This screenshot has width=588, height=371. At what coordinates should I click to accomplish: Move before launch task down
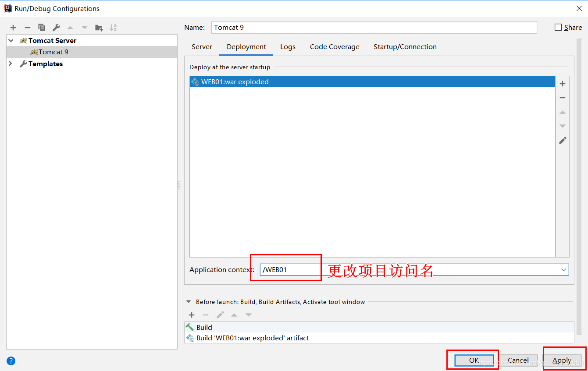pos(249,315)
